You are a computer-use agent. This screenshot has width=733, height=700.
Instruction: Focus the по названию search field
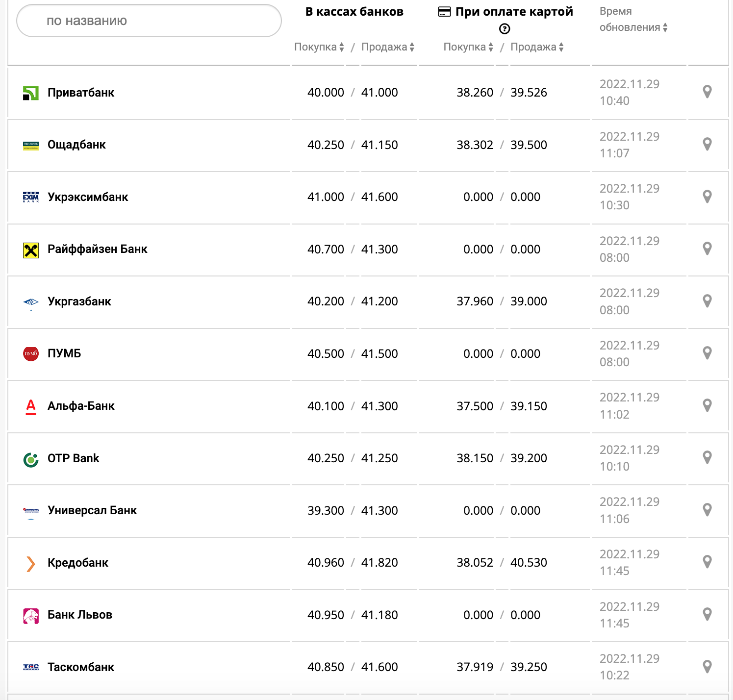[149, 21]
